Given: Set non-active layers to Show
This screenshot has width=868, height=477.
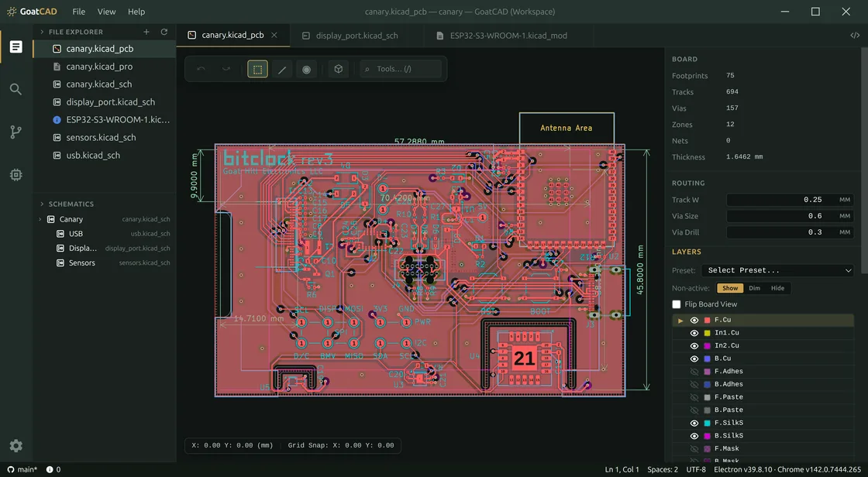Looking at the screenshot, I should point(730,288).
